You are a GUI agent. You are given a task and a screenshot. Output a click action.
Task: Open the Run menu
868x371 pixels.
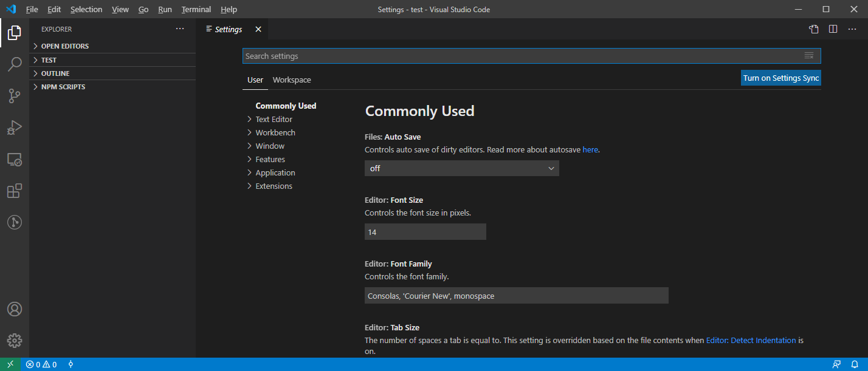pyautogui.click(x=165, y=9)
